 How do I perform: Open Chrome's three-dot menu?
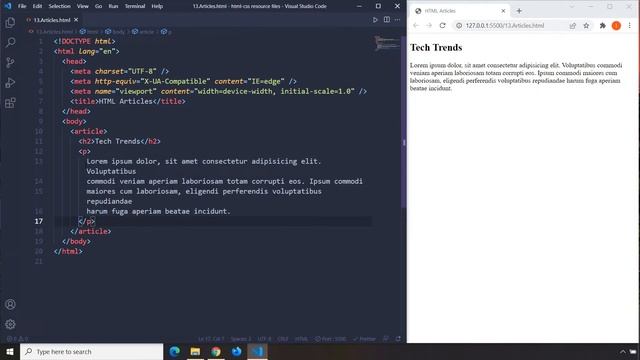coord(629,25)
